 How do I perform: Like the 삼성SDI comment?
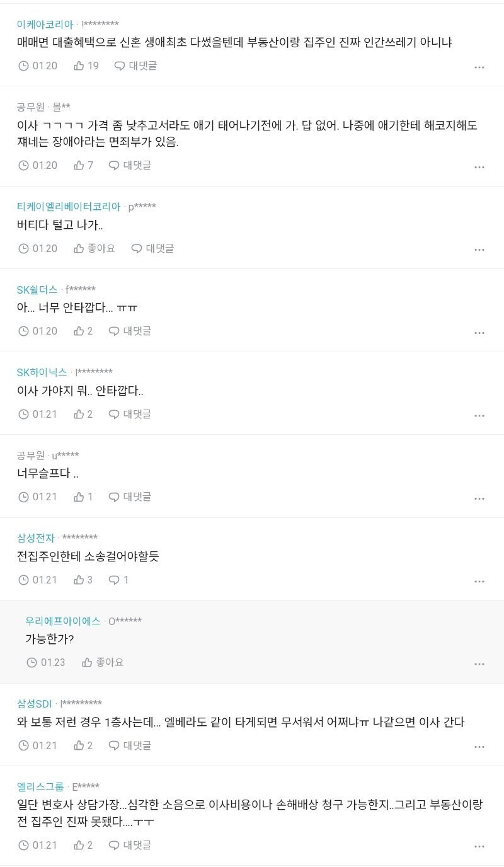(79, 745)
